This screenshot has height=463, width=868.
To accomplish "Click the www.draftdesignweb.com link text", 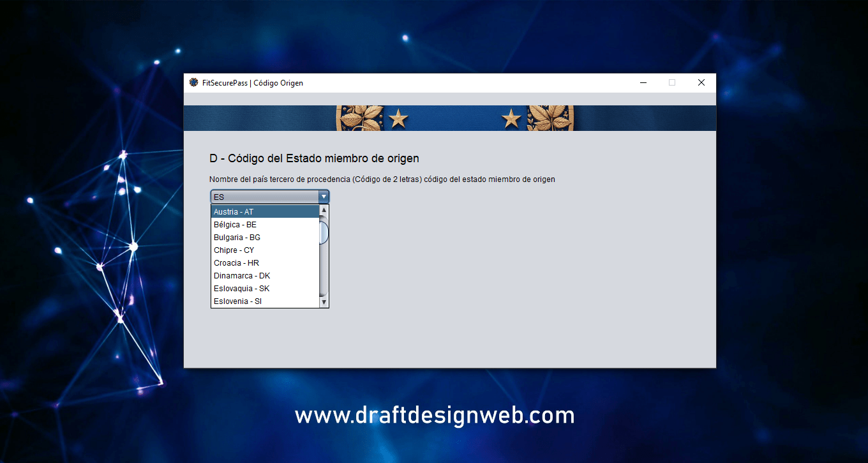I will [434, 416].
